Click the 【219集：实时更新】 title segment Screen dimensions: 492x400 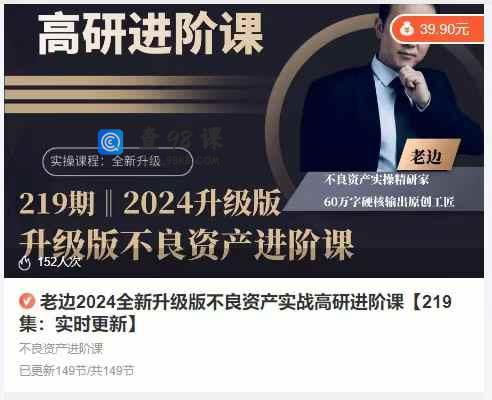click(235, 313)
